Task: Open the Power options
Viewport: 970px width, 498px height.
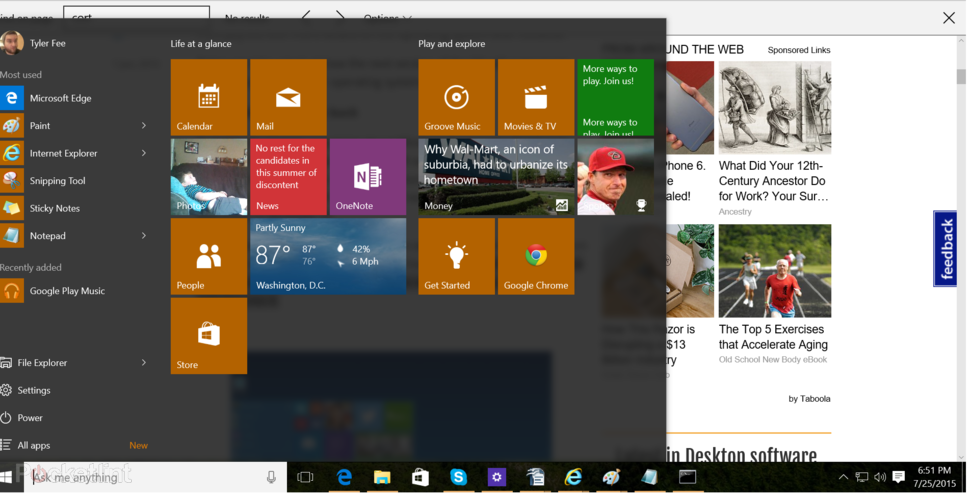Action: click(30, 418)
